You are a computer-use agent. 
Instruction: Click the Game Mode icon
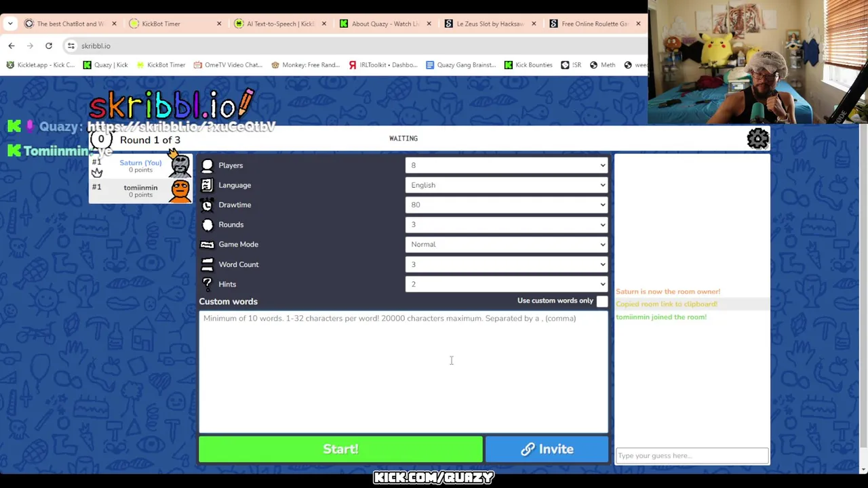(208, 244)
